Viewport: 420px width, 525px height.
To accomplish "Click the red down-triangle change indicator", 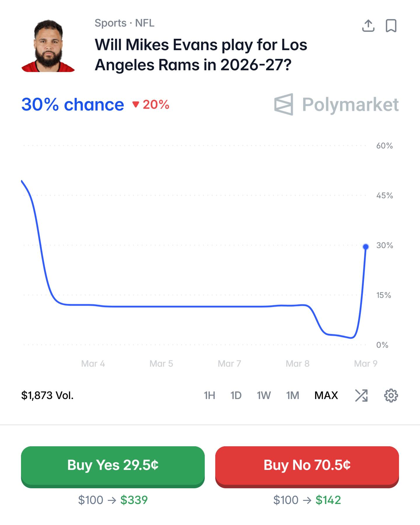I will (136, 104).
